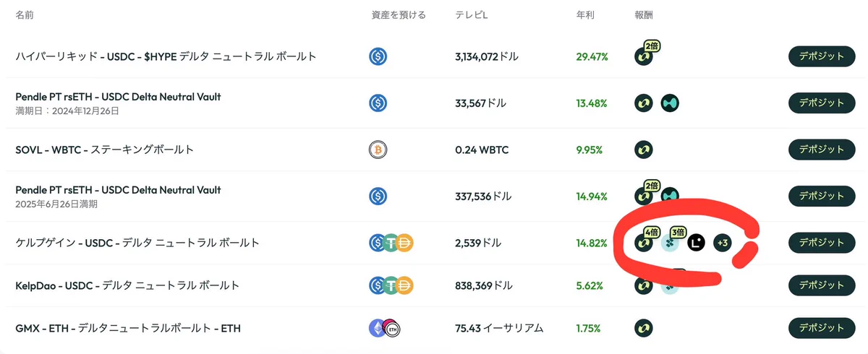
Task: Open SOVL - WBTC - ステーキングボールト name
Action: (x=105, y=150)
